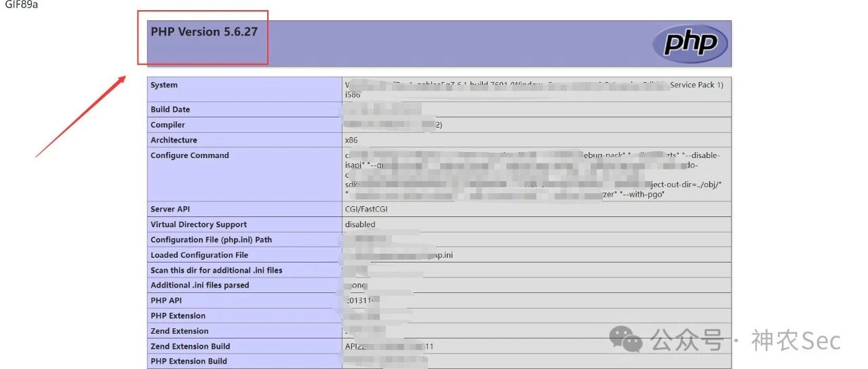Click Configuration File (php.ini) Path label
868x369 pixels.
tap(211, 239)
